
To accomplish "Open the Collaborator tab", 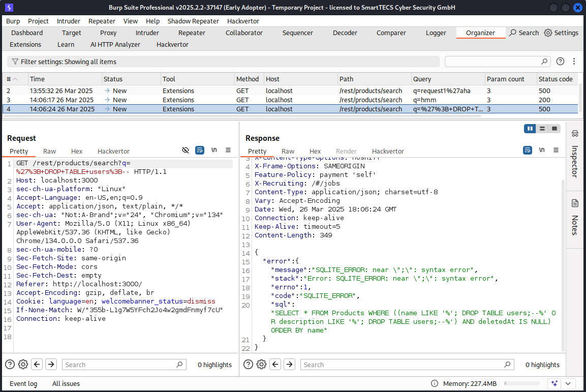I will click(x=244, y=33).
